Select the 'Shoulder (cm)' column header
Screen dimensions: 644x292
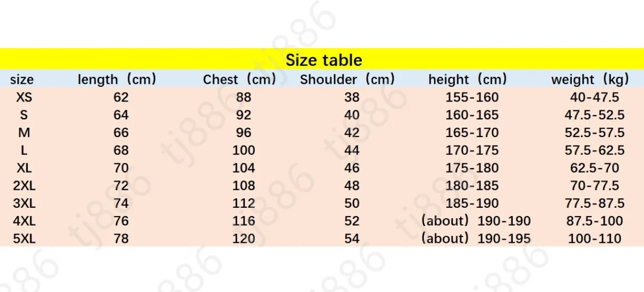tap(347, 80)
